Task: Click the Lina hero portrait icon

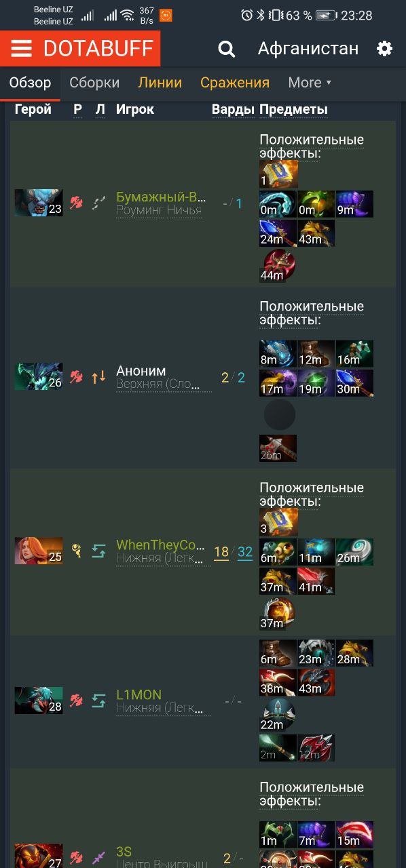Action: [39, 551]
